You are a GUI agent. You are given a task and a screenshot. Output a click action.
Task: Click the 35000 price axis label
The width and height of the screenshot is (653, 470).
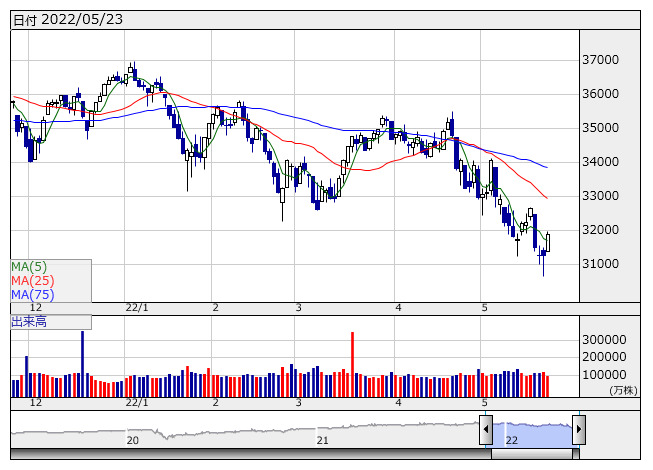pos(600,128)
